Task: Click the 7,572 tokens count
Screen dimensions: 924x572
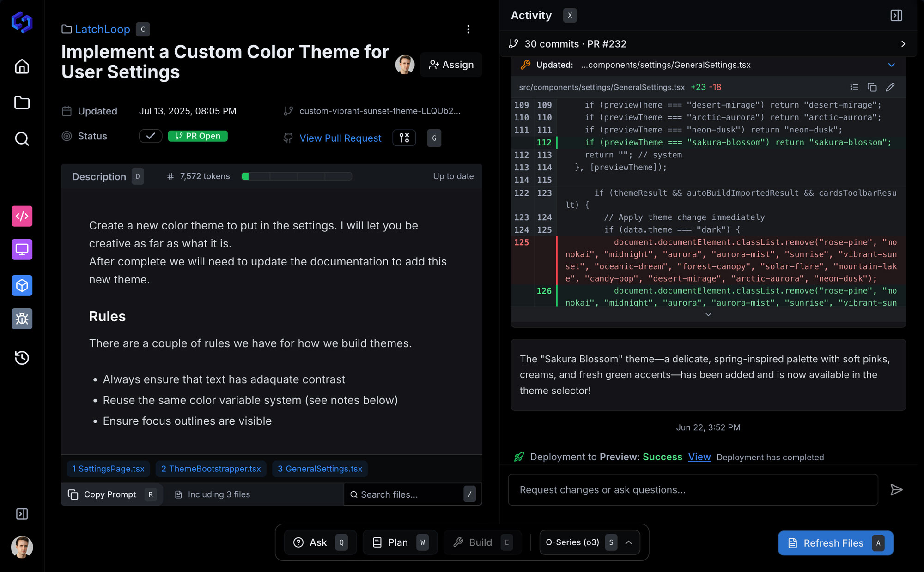Action: point(205,176)
